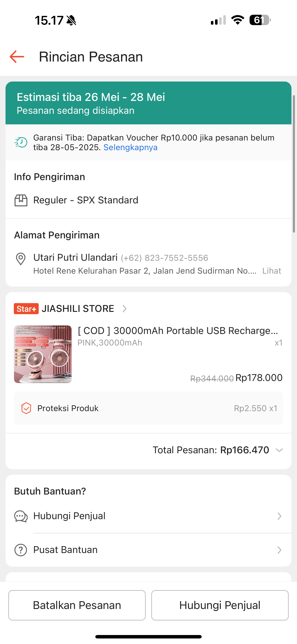Click the Garansi Tiba clock icon
The image size is (297, 644).
(x=21, y=142)
